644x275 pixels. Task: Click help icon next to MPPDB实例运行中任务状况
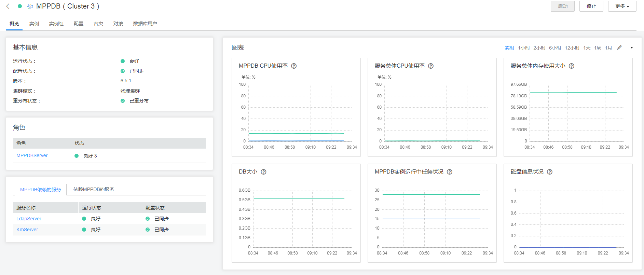click(450, 172)
